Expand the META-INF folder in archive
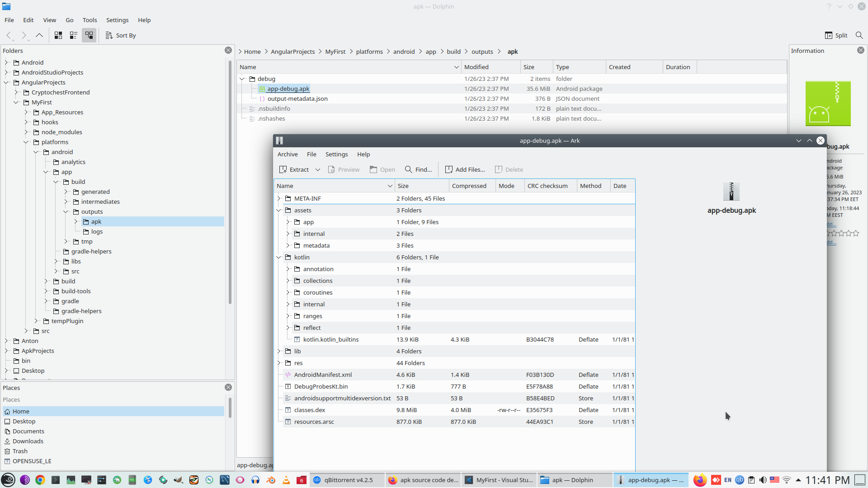Viewport: 868px width, 488px height. (279, 198)
